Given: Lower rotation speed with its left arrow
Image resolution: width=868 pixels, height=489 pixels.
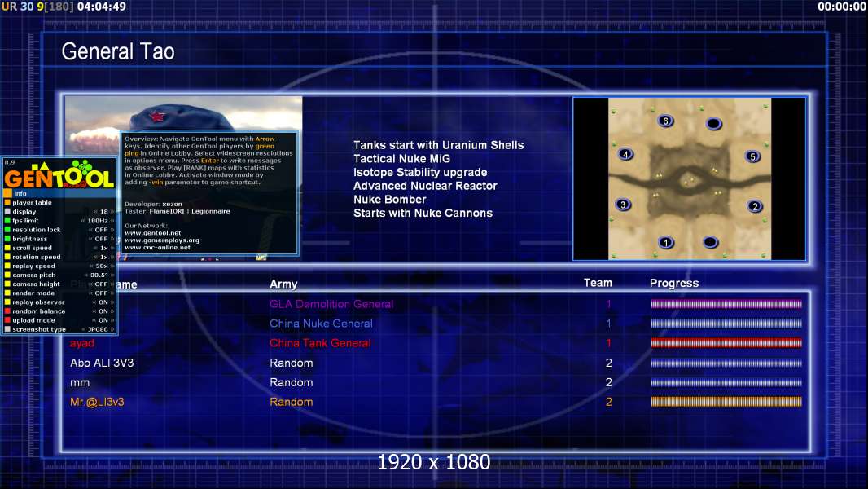Looking at the screenshot, I should [96, 257].
